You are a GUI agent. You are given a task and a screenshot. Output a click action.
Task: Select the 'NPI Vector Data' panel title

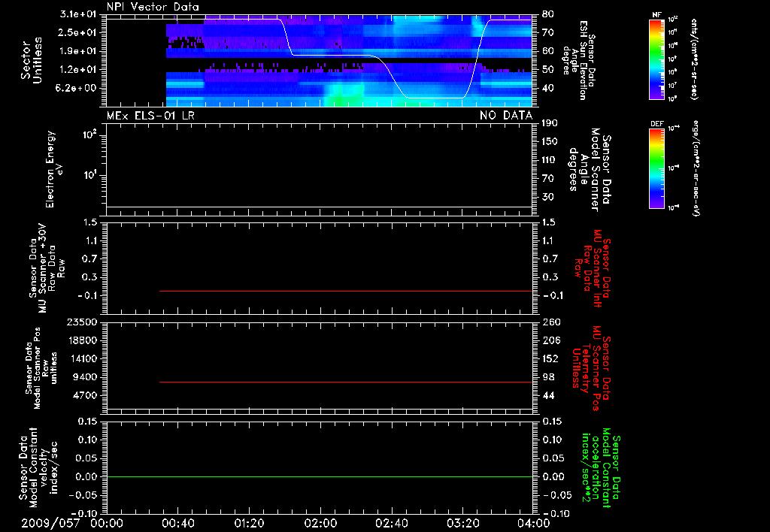(x=153, y=7)
